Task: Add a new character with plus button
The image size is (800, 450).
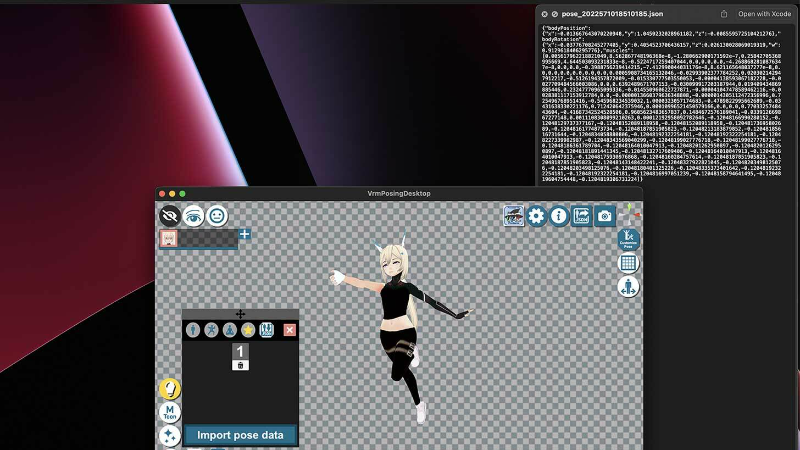Action: click(x=245, y=234)
